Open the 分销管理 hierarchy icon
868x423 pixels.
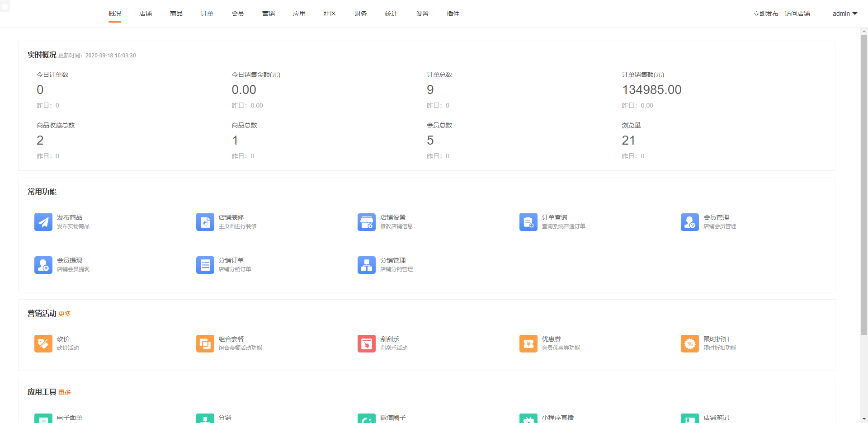pos(366,265)
